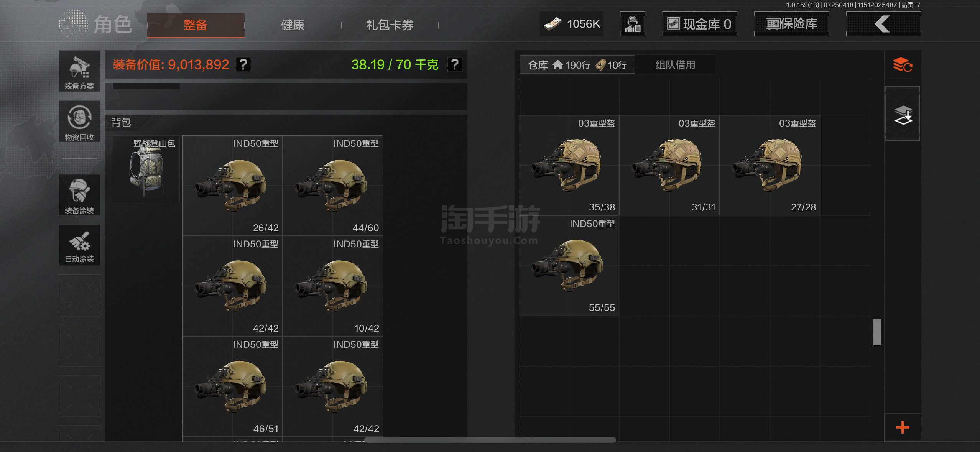Open the 物资回收 recycle icon

pyautogui.click(x=79, y=122)
